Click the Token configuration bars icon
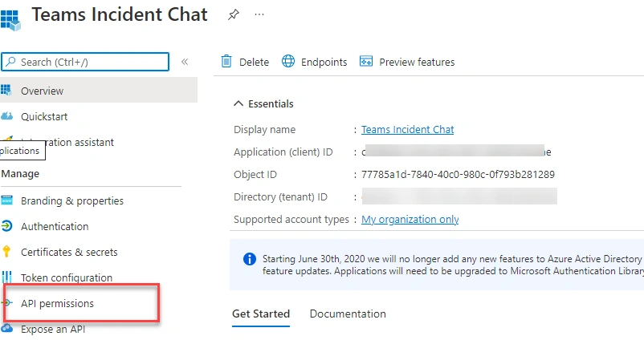Image resolution: width=644 pixels, height=344 pixels. pos(6,277)
